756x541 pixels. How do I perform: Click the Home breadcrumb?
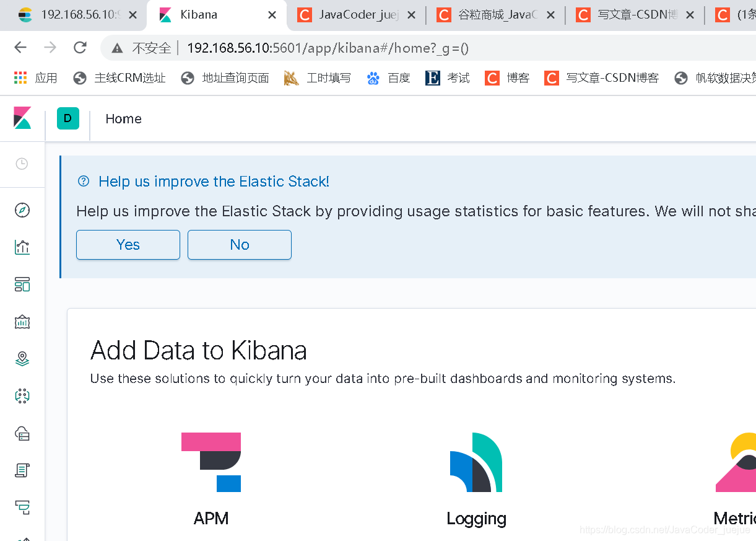click(123, 119)
